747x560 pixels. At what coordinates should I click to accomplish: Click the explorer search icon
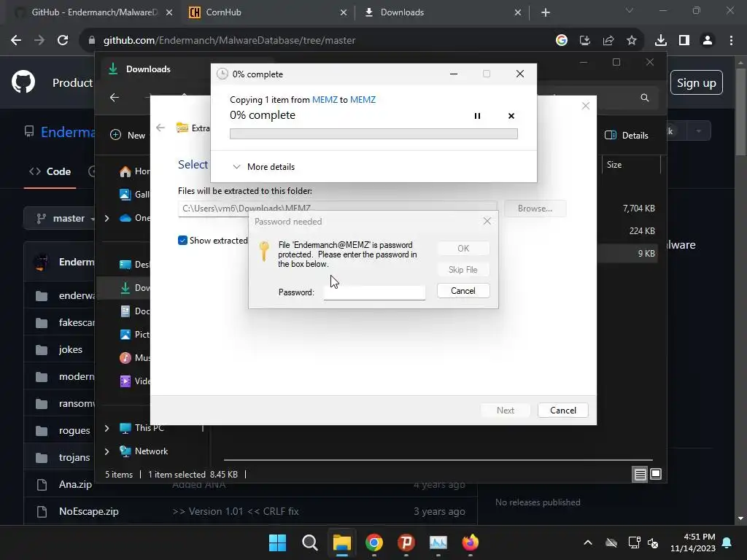(645, 98)
